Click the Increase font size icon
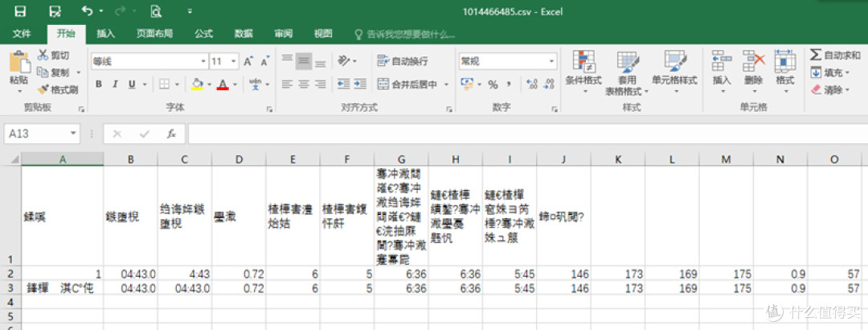Screen dimensions: 868x330 point(248,61)
